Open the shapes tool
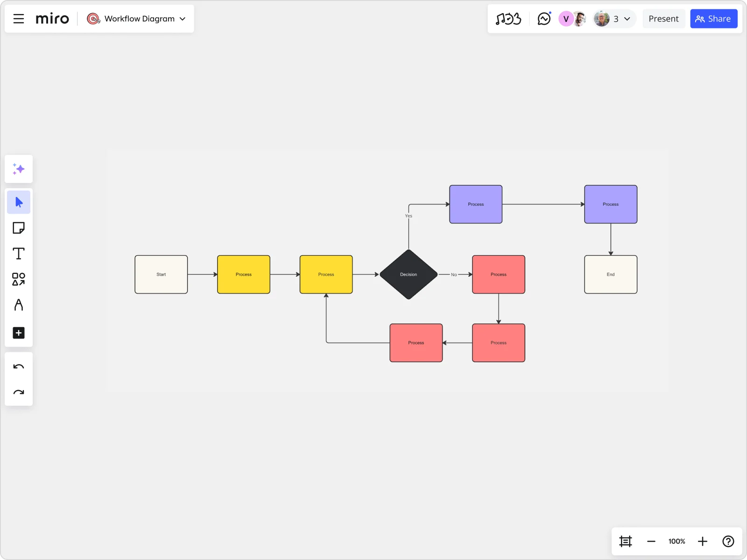Image resolution: width=747 pixels, height=560 pixels. click(19, 279)
